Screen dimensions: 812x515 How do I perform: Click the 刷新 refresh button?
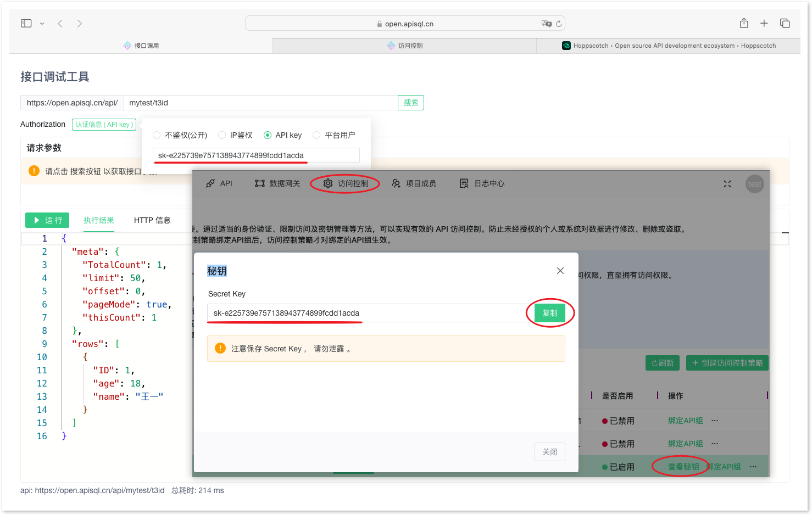(663, 363)
